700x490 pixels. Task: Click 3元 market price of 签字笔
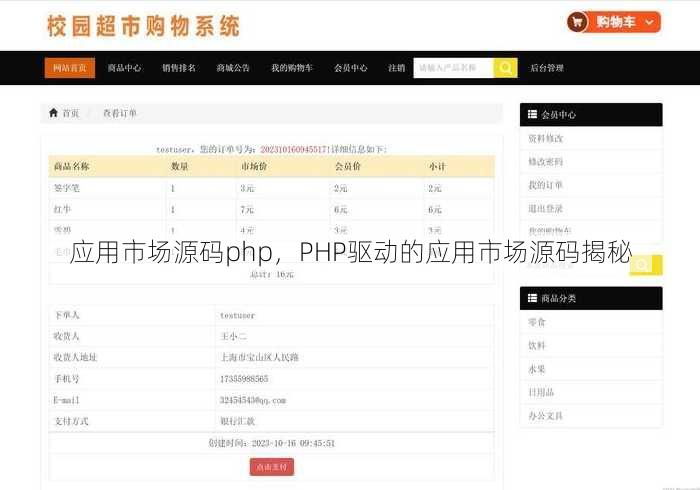[247, 188]
